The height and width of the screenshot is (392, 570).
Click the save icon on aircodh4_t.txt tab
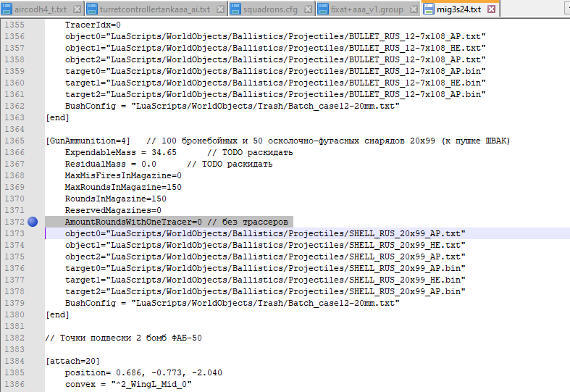pyautogui.click(x=7, y=9)
